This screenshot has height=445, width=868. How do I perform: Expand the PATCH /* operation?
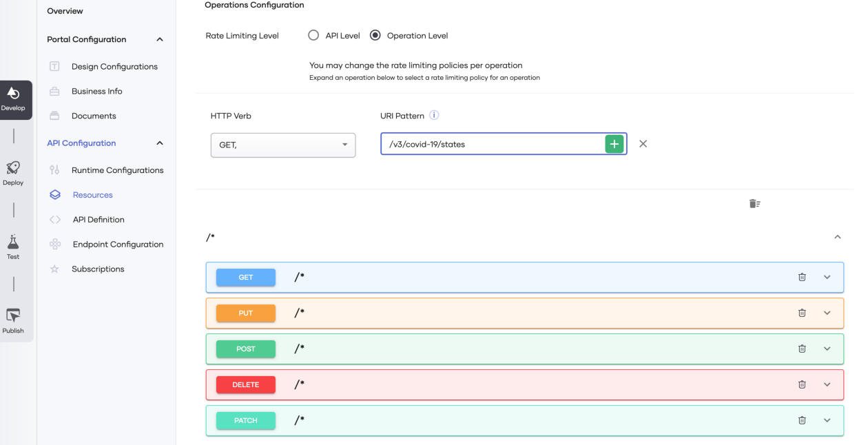click(827, 420)
